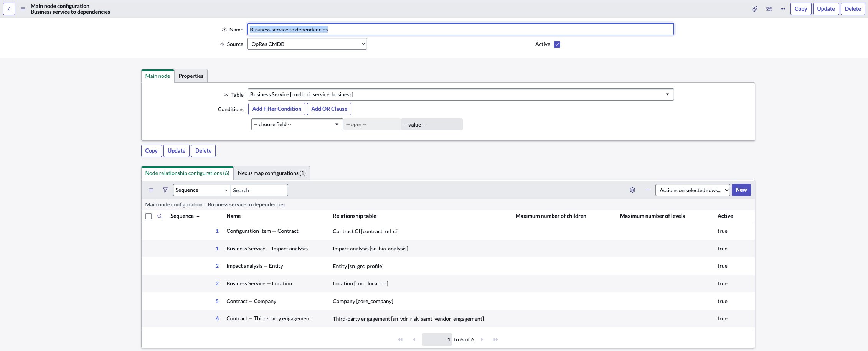Image resolution: width=868 pixels, height=351 pixels.
Task: Click the Active column header
Action: pyautogui.click(x=725, y=216)
